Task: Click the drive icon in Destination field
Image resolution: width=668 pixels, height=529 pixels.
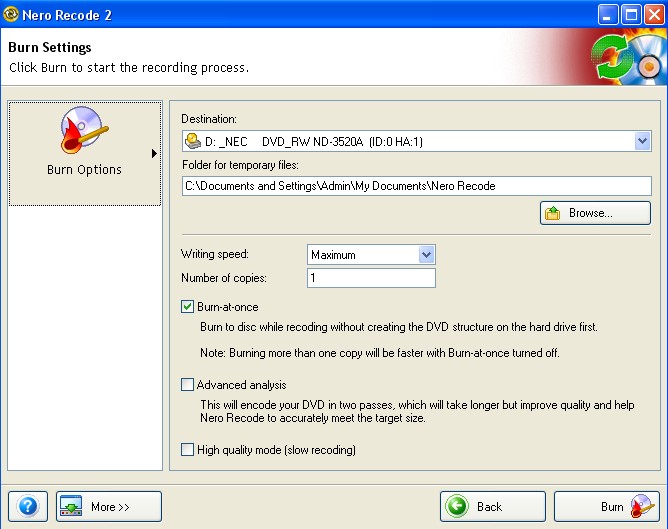Action: point(192,142)
